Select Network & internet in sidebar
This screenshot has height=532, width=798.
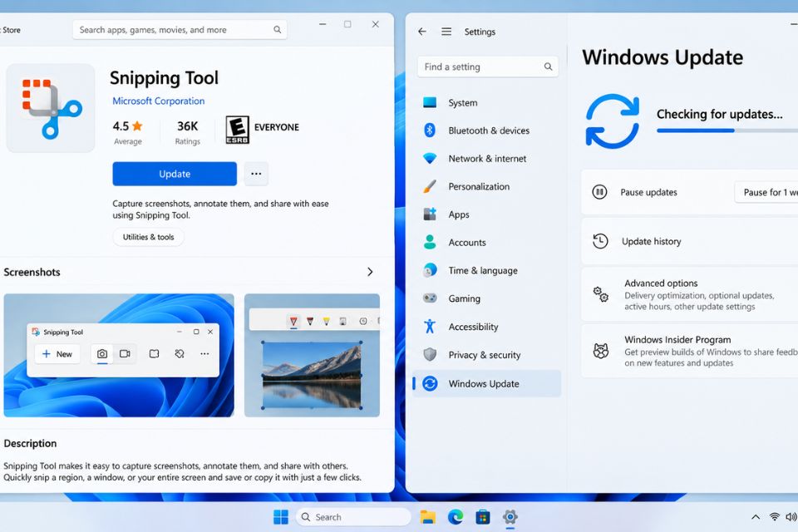[486, 158]
